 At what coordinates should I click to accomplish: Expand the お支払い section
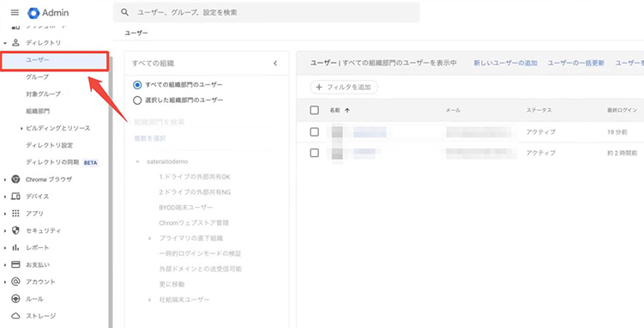point(5,265)
